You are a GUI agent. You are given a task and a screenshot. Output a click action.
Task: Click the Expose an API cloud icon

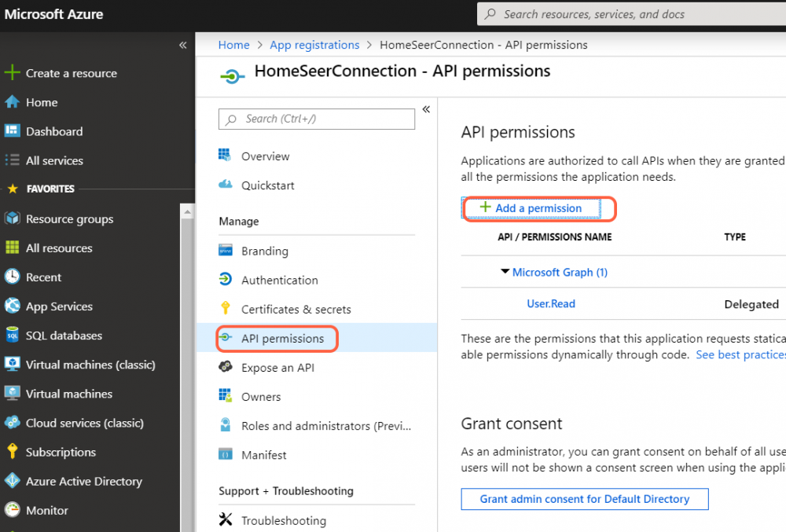click(x=226, y=367)
